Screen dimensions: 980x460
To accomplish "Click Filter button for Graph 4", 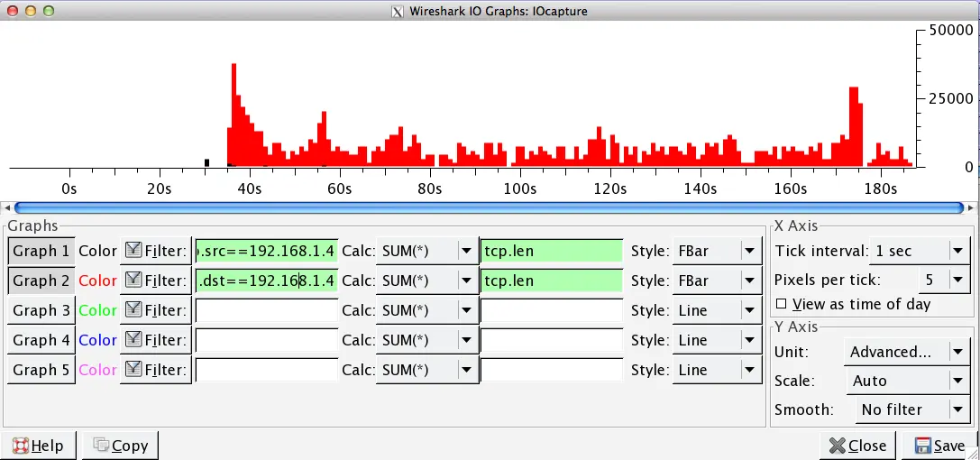I will tap(156, 340).
